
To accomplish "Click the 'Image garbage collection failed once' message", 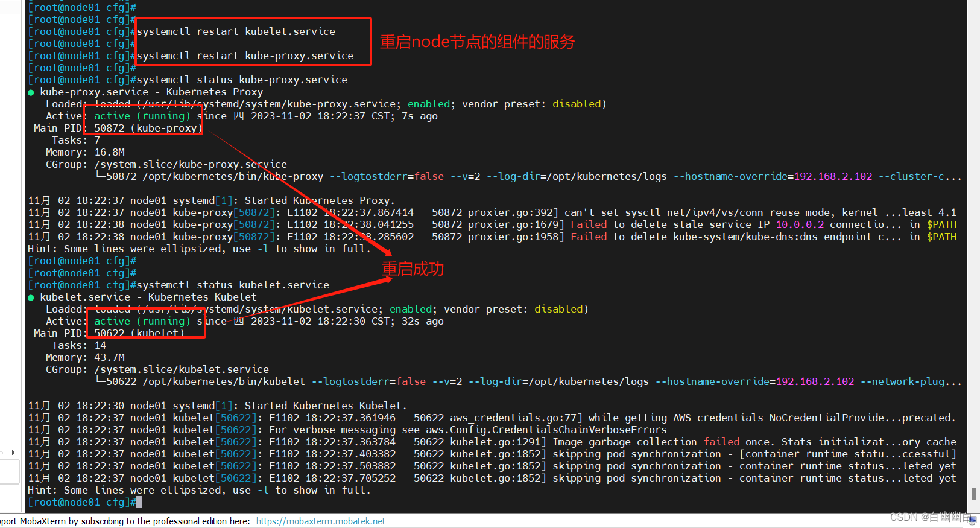I will pos(664,442).
